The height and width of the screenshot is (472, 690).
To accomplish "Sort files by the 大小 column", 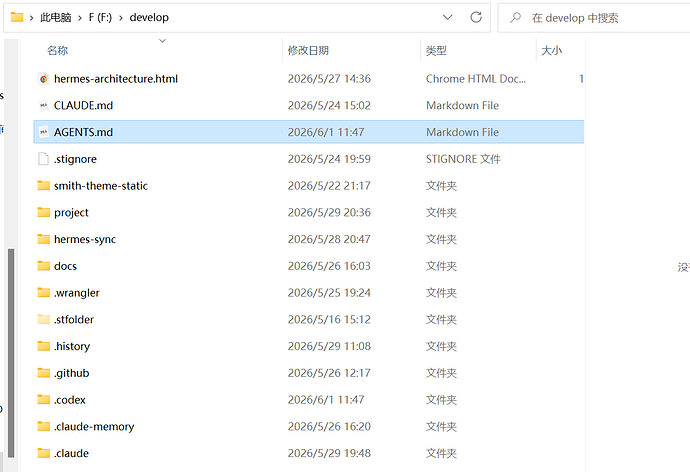I will 552,51.
